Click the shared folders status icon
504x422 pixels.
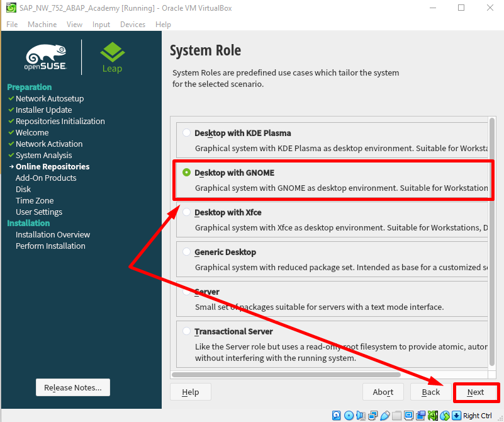pos(396,416)
